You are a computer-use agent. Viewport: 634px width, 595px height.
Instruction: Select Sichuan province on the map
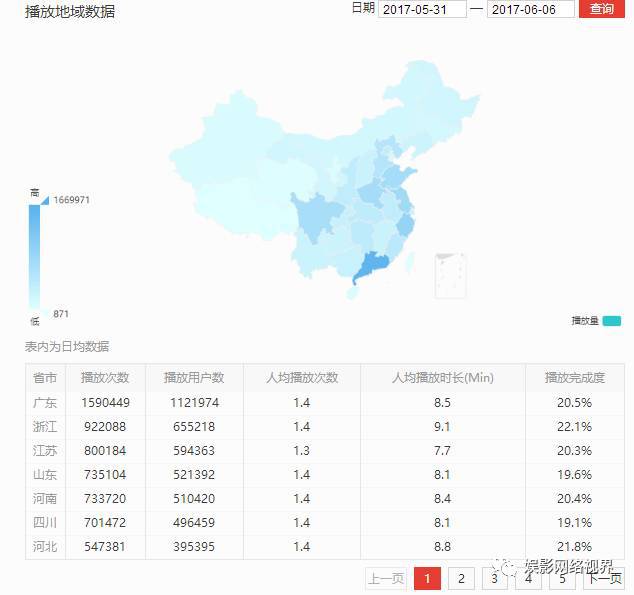pyautogui.click(x=315, y=216)
